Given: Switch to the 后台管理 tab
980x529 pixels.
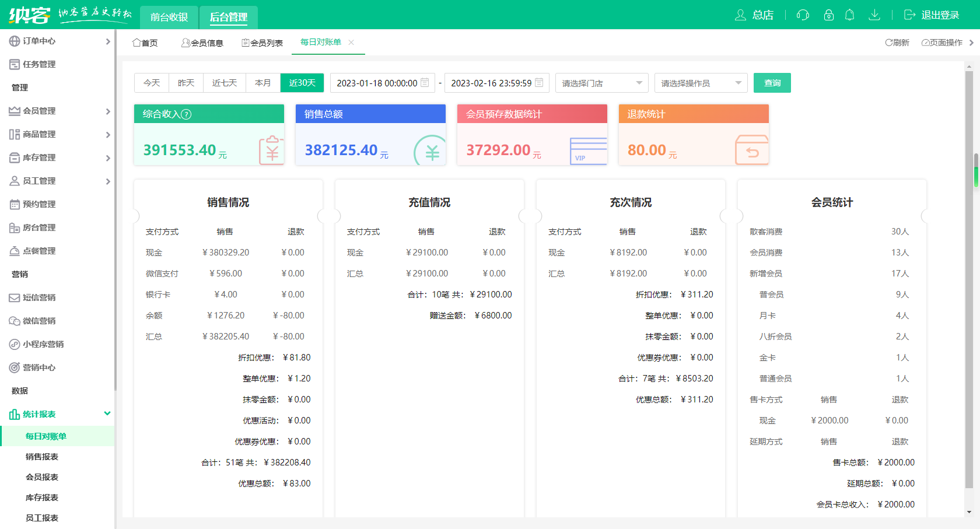Looking at the screenshot, I should point(229,17).
